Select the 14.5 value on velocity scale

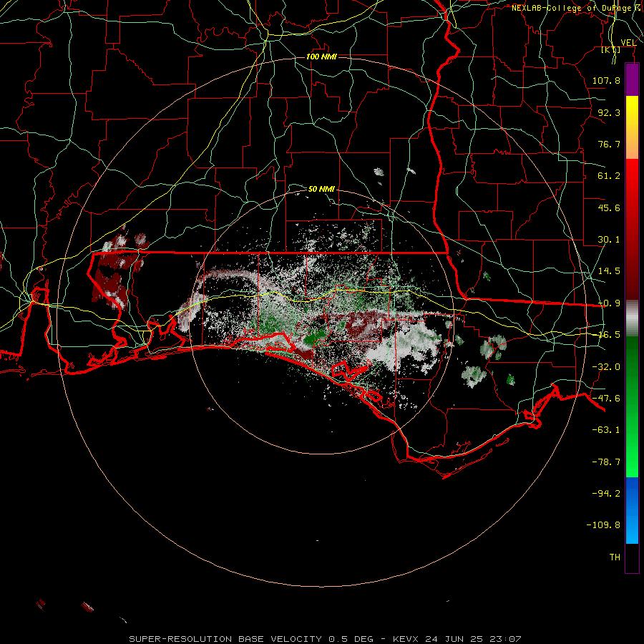tap(609, 271)
